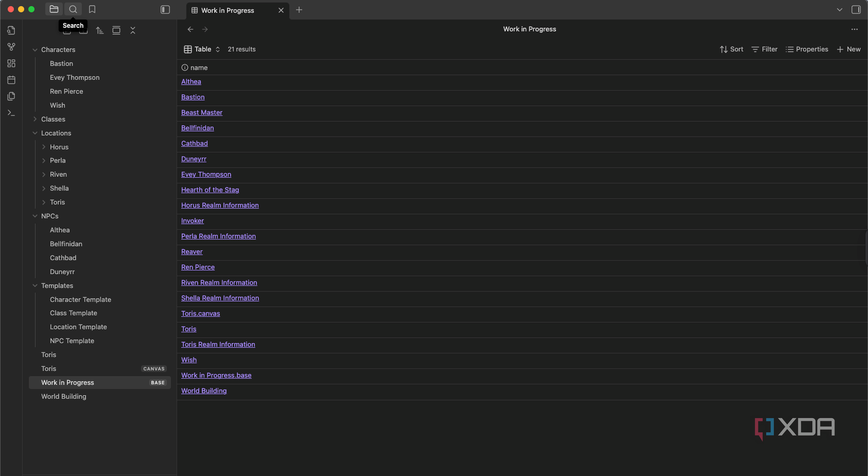Open Work in Progress.base link
This screenshot has width=868, height=476.
coord(216,375)
